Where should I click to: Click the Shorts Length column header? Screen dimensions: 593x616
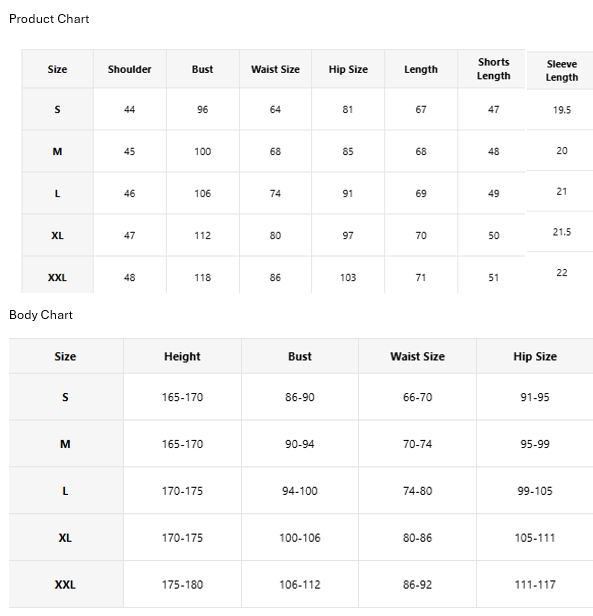(493, 69)
